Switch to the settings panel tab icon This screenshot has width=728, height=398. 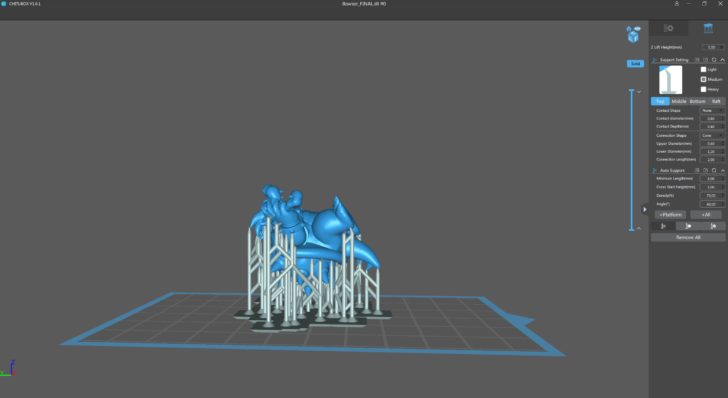[x=669, y=28]
